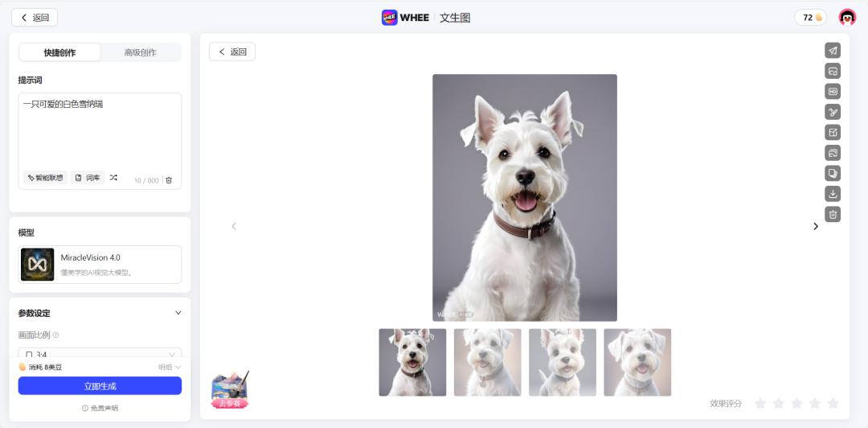Select the MiracleVision 4.0 model card
This screenshot has height=428, width=868.
pos(100,265)
